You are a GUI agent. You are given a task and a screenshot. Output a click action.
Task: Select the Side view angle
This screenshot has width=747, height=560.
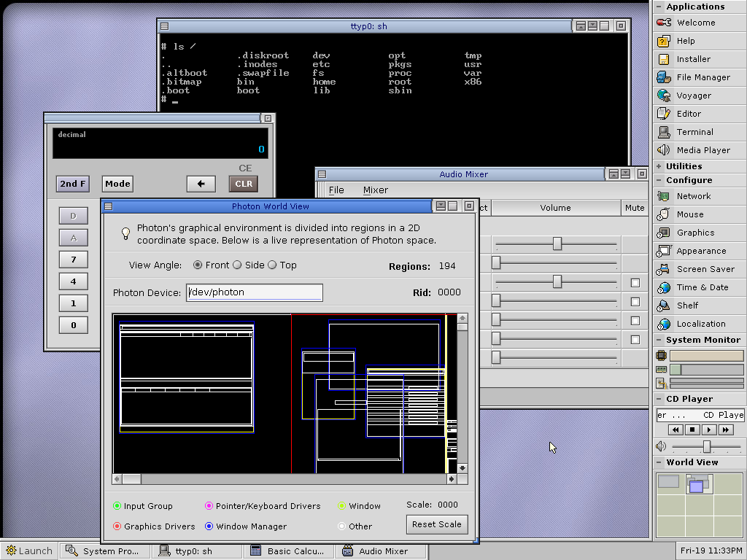pos(237,265)
